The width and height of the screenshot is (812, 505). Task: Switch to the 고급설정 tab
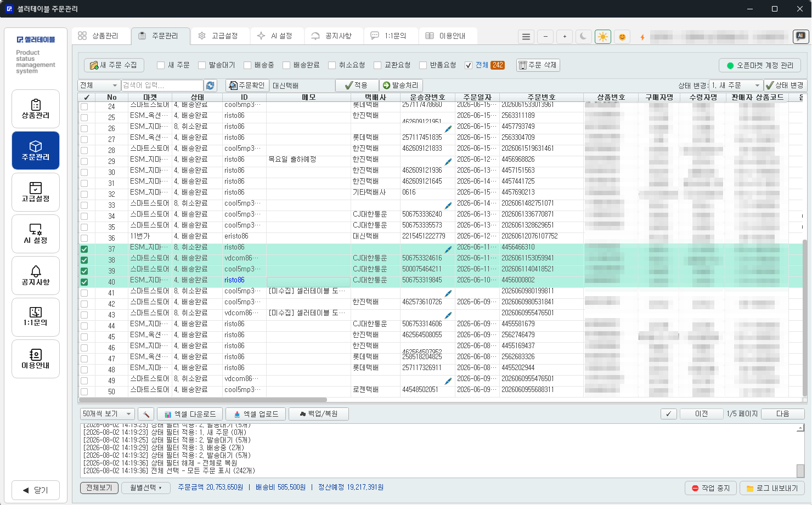[x=220, y=36]
